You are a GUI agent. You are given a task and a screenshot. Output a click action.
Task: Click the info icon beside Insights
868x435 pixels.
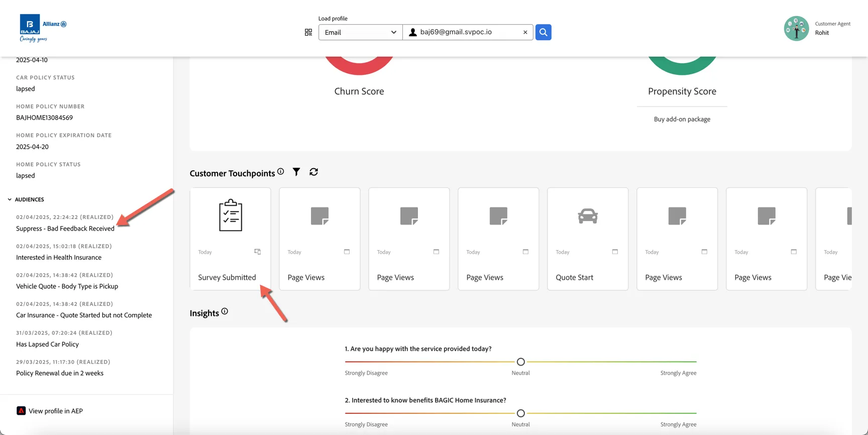coord(225,311)
